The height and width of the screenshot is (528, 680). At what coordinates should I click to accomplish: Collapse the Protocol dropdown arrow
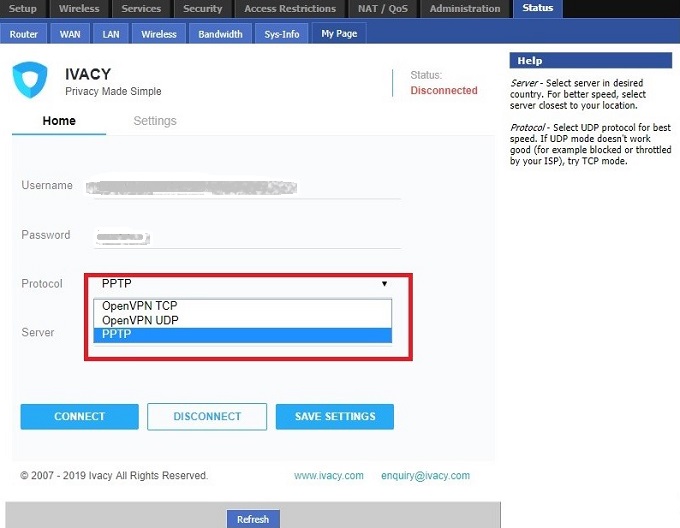[x=384, y=284]
